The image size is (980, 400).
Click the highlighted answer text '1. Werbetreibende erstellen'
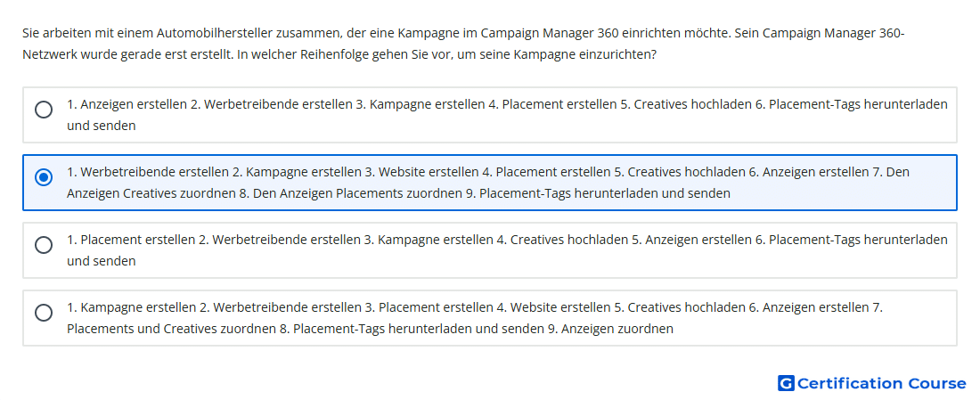click(x=488, y=183)
